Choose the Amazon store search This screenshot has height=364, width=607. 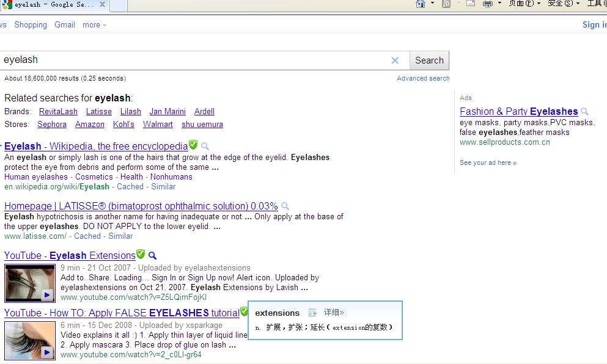(90, 124)
